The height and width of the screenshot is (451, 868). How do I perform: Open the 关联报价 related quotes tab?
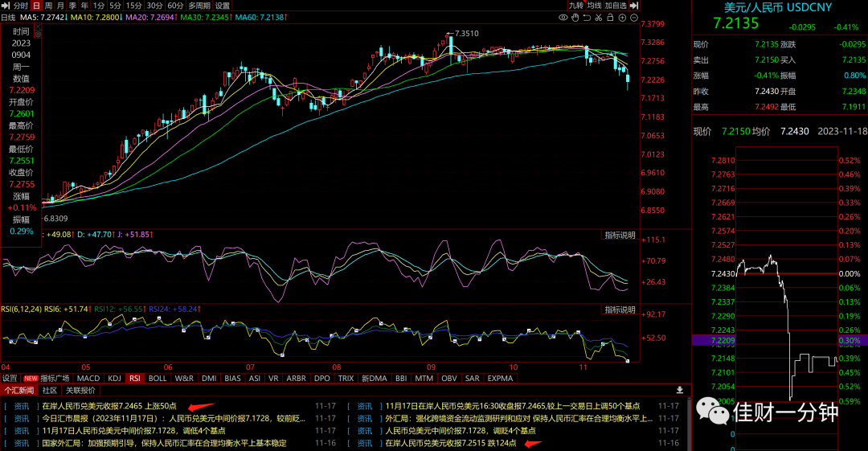pyautogui.click(x=80, y=391)
